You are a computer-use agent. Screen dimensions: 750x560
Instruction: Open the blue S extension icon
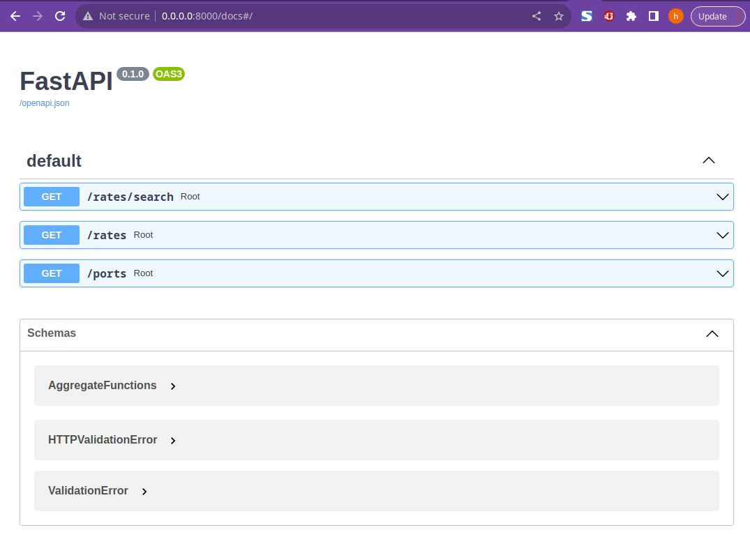(587, 16)
